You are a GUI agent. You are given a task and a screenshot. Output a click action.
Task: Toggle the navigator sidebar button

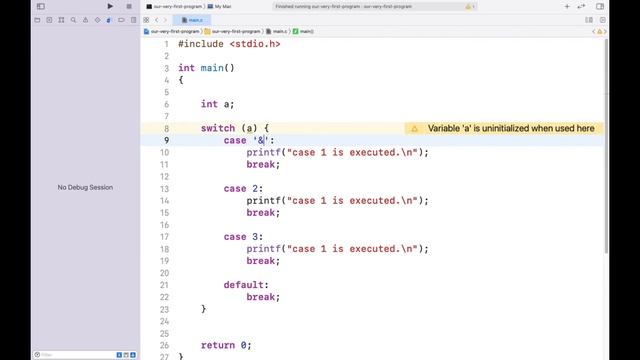pyautogui.click(x=40, y=6)
